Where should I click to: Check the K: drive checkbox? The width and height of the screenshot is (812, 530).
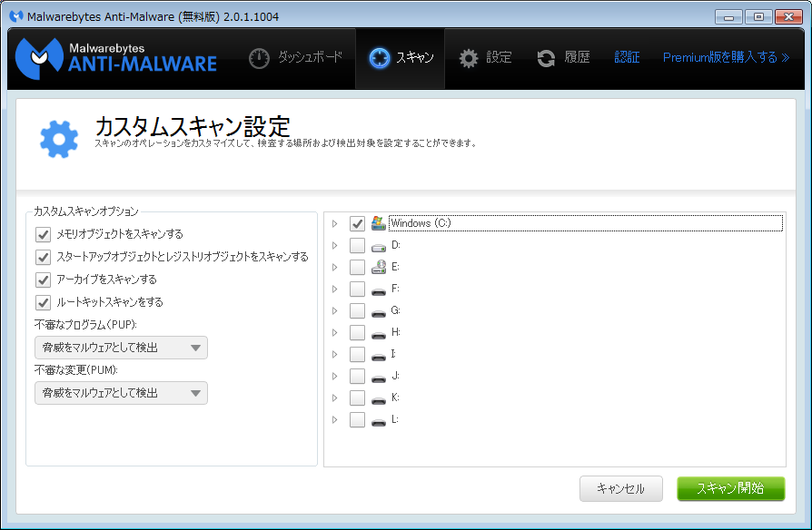tap(357, 397)
